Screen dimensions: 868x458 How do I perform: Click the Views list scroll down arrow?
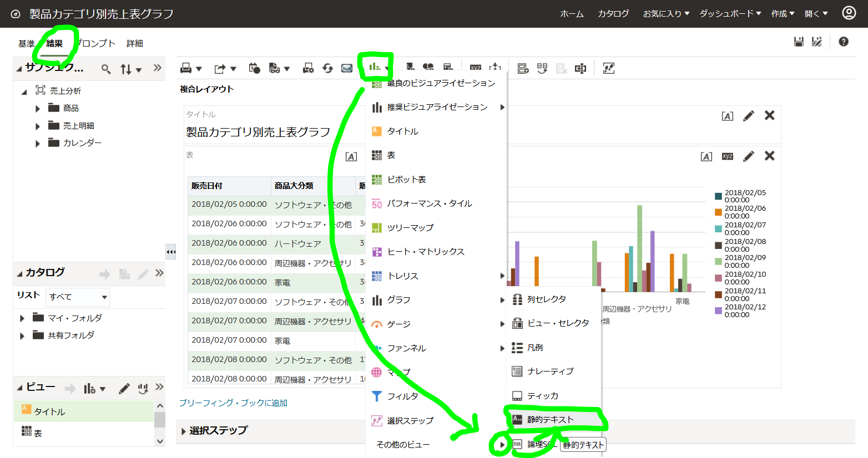coord(160,441)
